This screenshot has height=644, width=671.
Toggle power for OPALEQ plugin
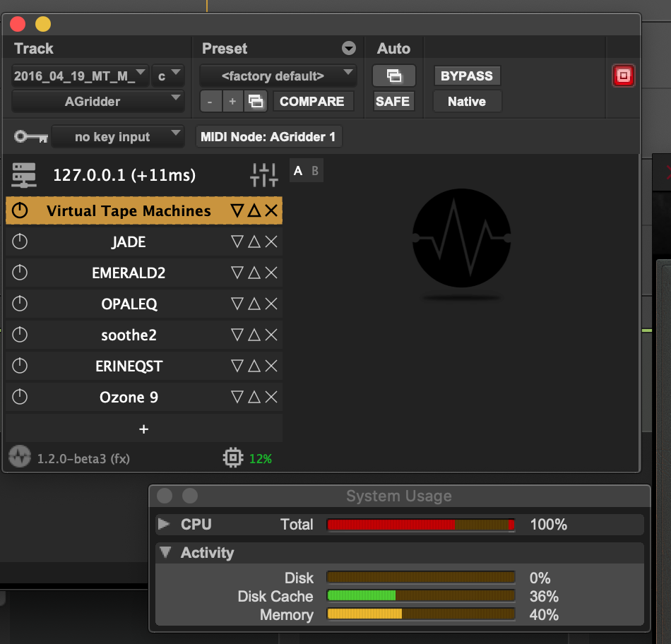coord(20,304)
